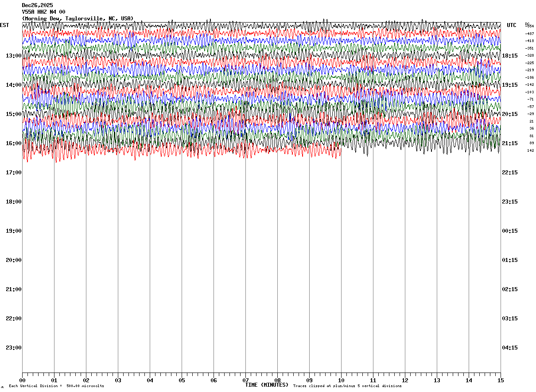Click the DC offset value -418
The height and width of the screenshot is (392, 536).
tap(529, 41)
